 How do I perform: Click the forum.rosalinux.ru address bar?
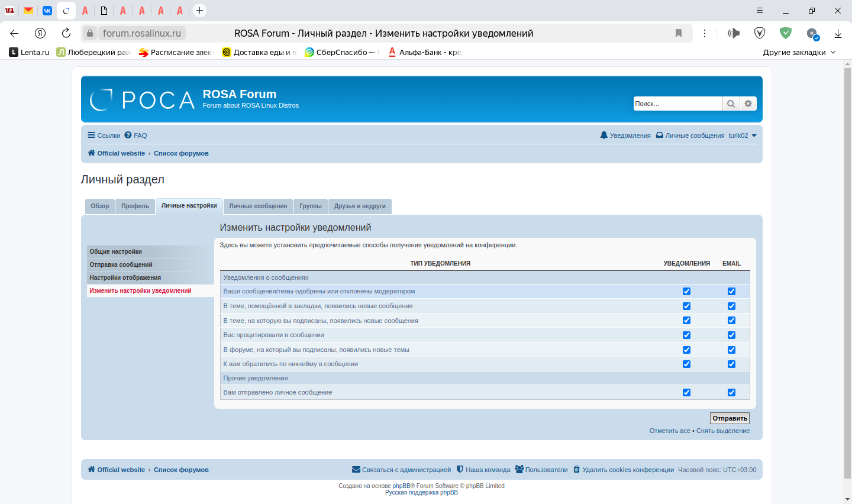(x=142, y=33)
